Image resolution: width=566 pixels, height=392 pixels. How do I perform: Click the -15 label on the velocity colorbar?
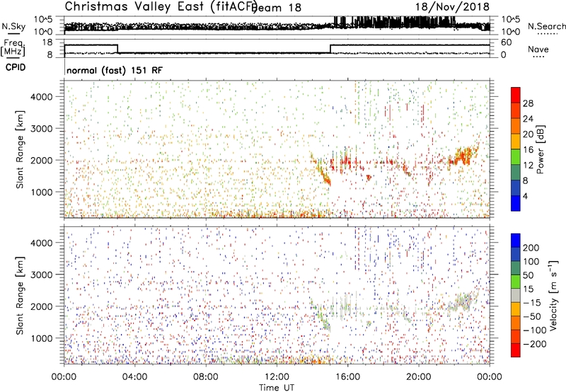[x=532, y=303]
